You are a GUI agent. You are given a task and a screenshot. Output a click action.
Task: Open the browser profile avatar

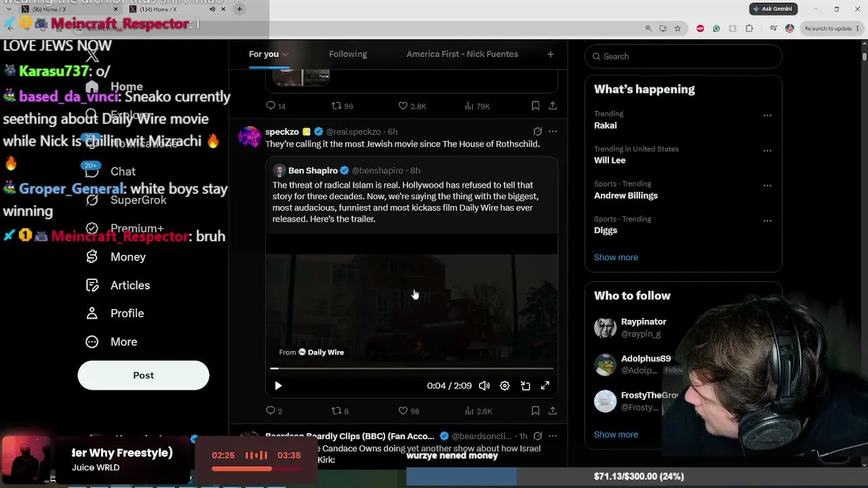pyautogui.click(x=789, y=28)
